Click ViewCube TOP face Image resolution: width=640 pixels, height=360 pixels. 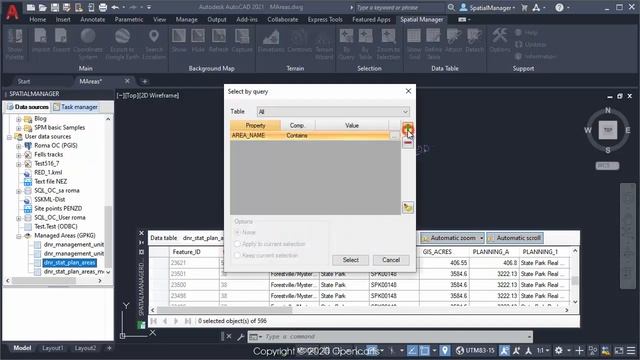[607, 130]
